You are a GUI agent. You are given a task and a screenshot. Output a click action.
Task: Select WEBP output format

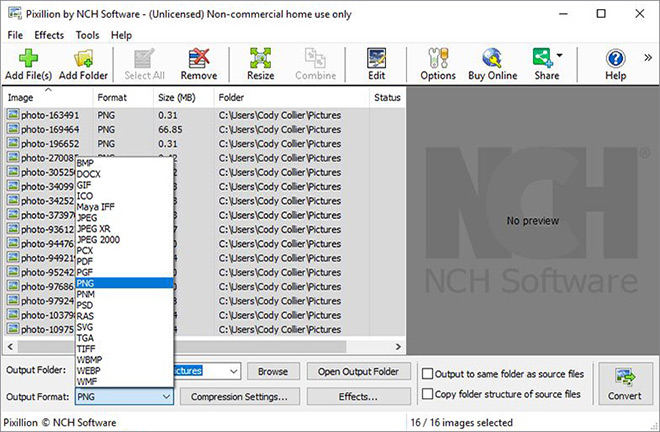[x=124, y=371]
